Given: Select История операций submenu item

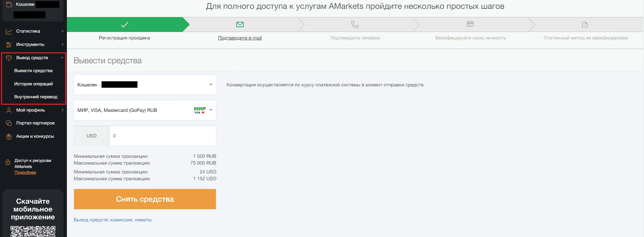Looking at the screenshot, I should pyautogui.click(x=34, y=84).
